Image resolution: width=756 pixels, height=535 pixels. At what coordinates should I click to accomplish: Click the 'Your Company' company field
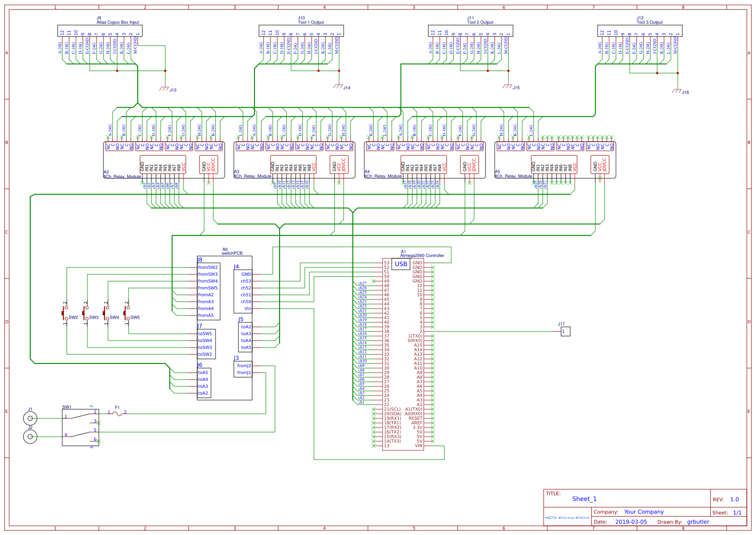point(644,512)
